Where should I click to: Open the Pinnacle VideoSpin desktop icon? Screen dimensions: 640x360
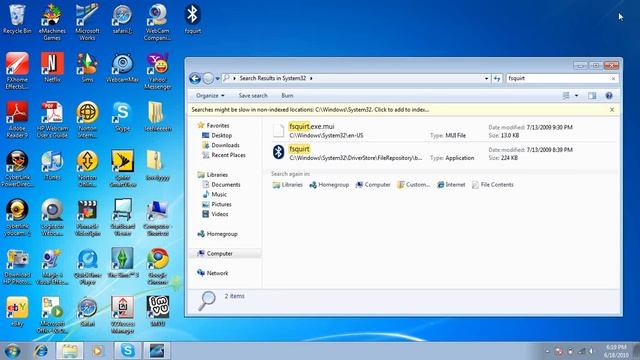point(87,218)
